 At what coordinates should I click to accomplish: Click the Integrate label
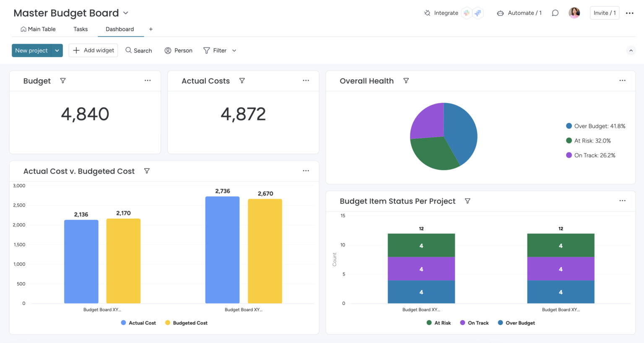tap(446, 13)
